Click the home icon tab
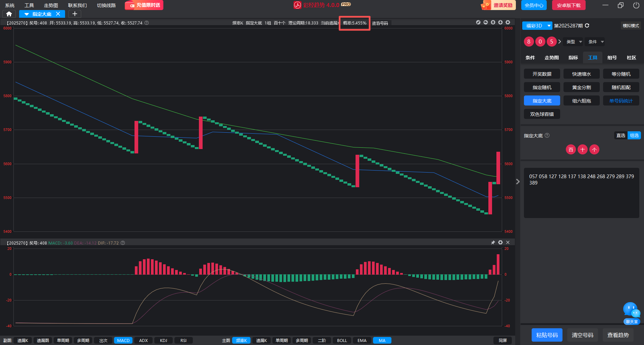The height and width of the screenshot is (345, 644). 9,14
